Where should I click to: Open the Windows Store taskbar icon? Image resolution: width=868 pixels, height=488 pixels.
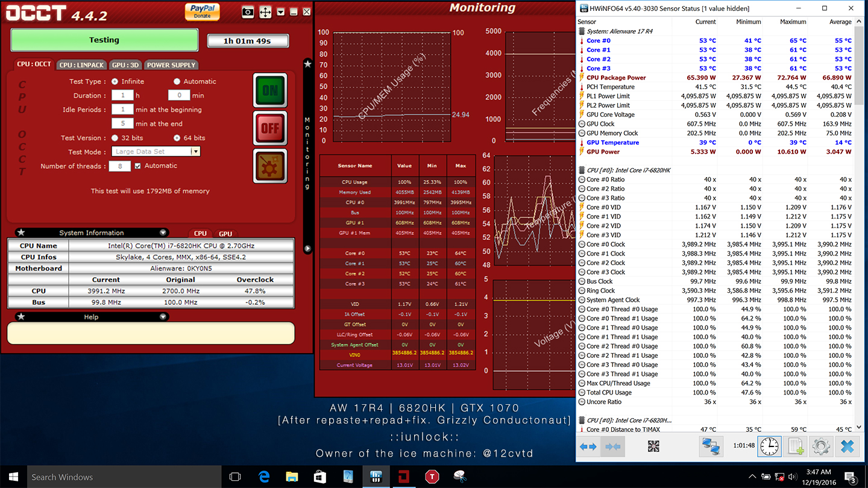[320, 477]
